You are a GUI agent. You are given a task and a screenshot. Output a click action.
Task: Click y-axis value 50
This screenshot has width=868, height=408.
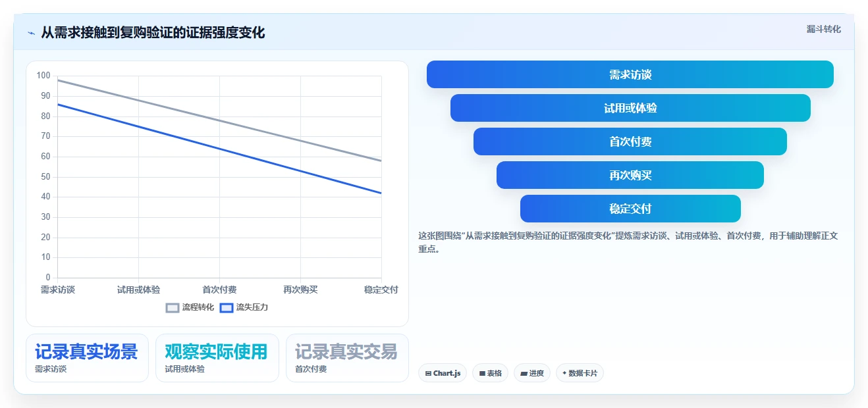tap(45, 177)
